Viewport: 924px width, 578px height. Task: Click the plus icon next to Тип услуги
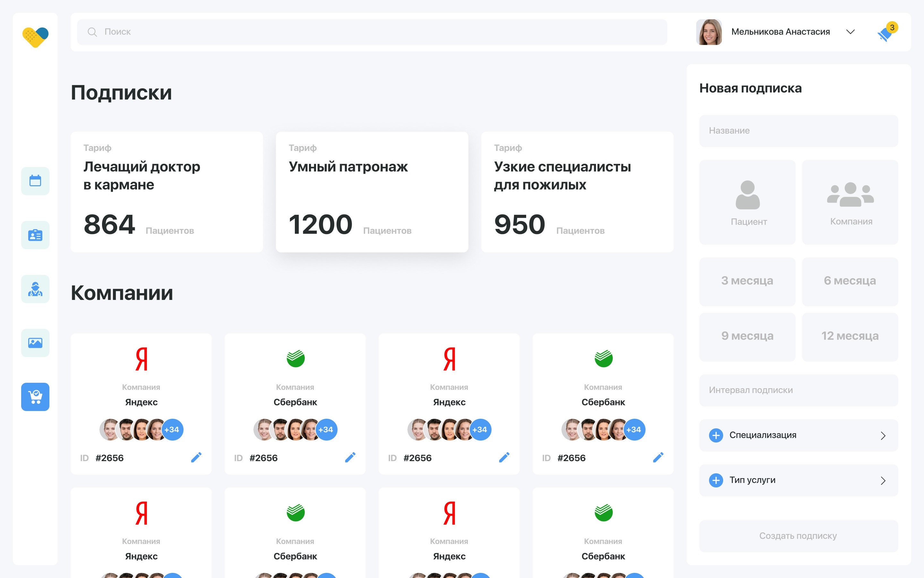pos(716,480)
